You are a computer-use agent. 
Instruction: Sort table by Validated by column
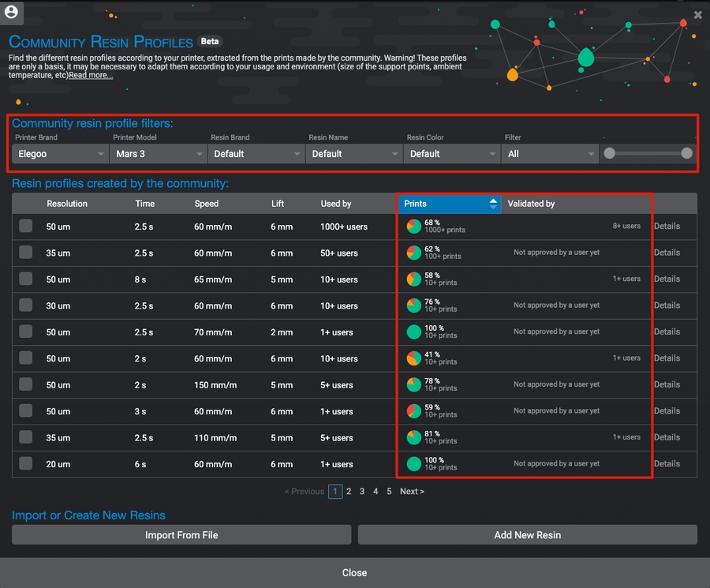tap(531, 204)
